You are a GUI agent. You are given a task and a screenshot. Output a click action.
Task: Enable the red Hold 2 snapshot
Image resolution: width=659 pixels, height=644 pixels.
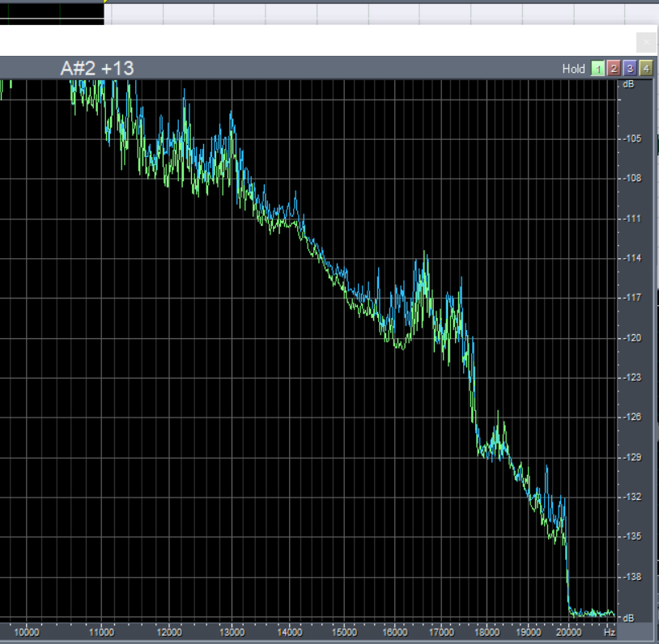614,69
